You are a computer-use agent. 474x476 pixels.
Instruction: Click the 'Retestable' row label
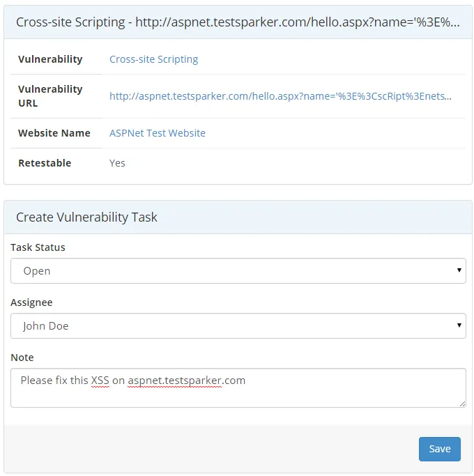(x=45, y=163)
